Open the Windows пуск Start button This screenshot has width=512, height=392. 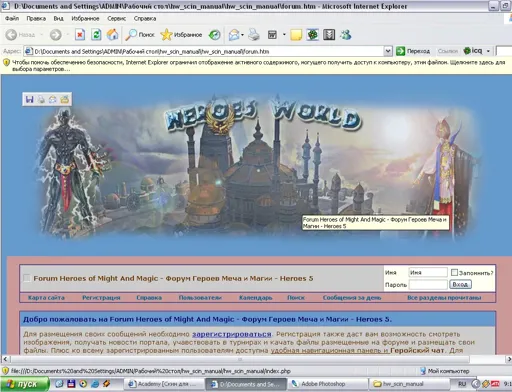pyautogui.click(x=24, y=384)
